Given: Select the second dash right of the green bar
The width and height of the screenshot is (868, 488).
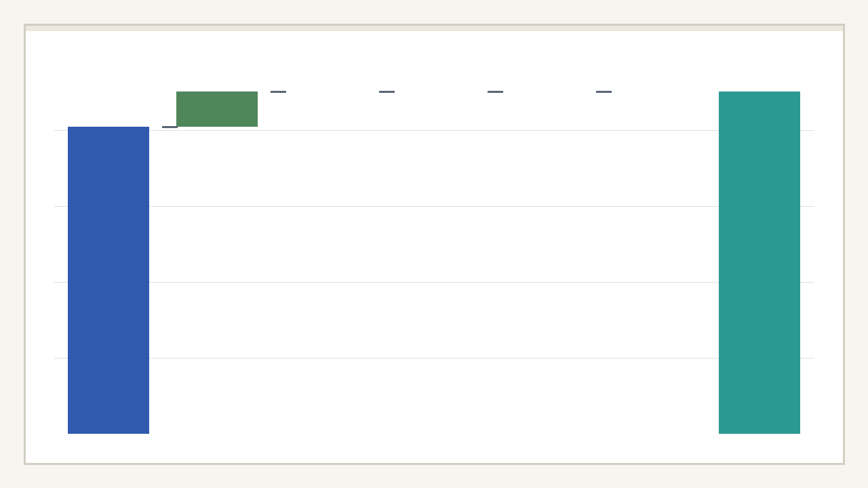Looking at the screenshot, I should point(387,91).
